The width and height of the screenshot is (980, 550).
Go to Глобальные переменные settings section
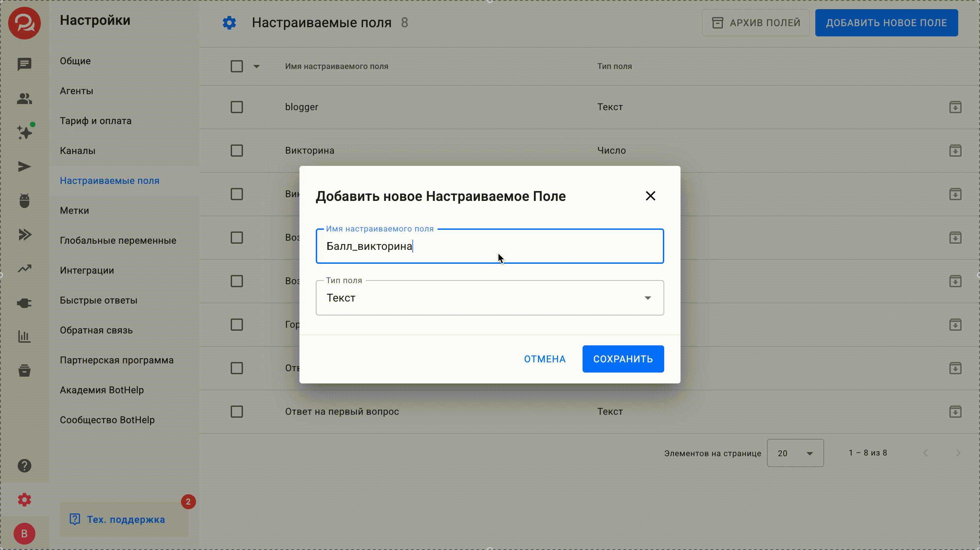pyautogui.click(x=118, y=241)
